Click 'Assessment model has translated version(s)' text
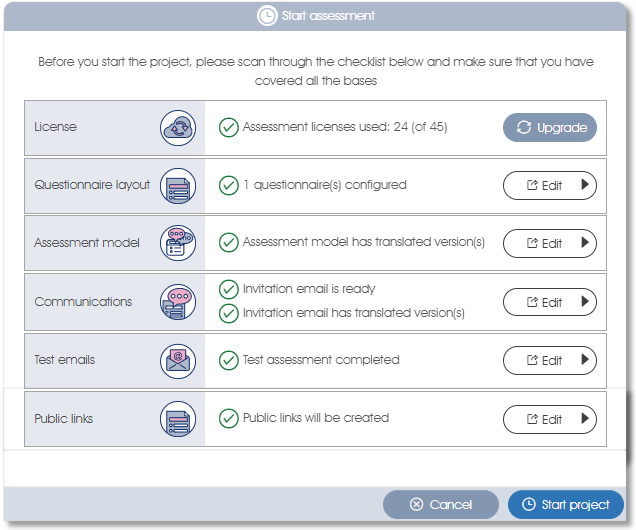Image resolution: width=636 pixels, height=530 pixels. coord(364,242)
